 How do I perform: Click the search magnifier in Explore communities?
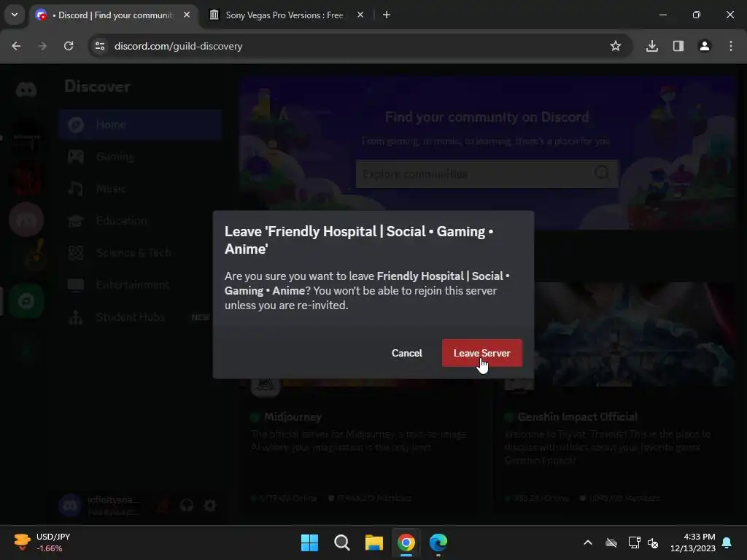point(602,172)
